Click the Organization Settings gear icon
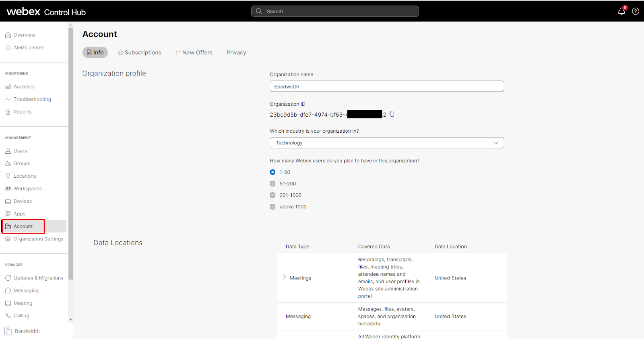The height and width of the screenshot is (339, 644). pos(8,239)
